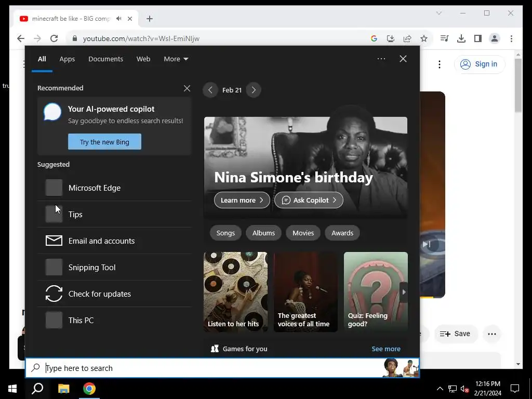Select the Movies chip
Viewport: 532px width, 399px height.
pyautogui.click(x=303, y=233)
